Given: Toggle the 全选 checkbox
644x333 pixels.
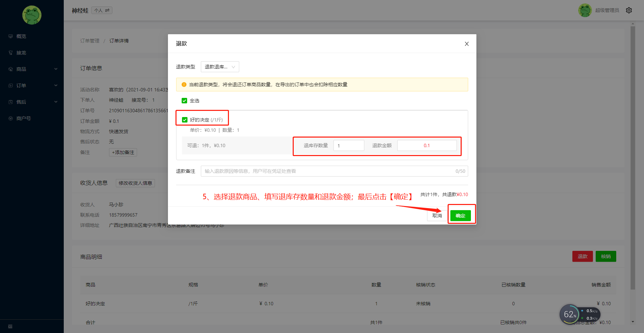Looking at the screenshot, I should pos(184,101).
